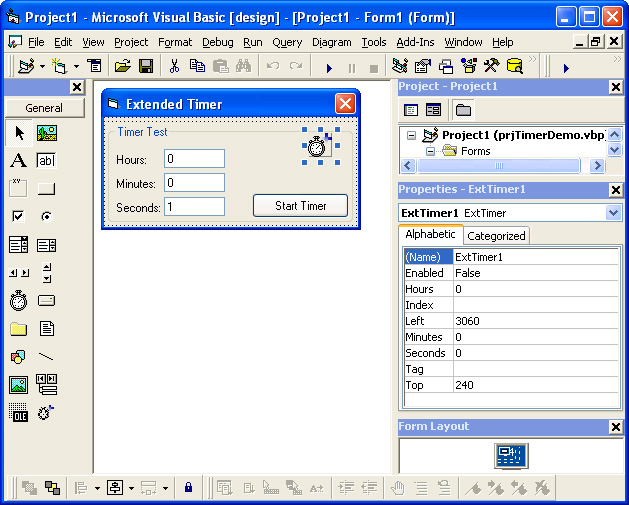
Task: Click the Project explorer horizontal scrollbar
Action: click(500, 166)
